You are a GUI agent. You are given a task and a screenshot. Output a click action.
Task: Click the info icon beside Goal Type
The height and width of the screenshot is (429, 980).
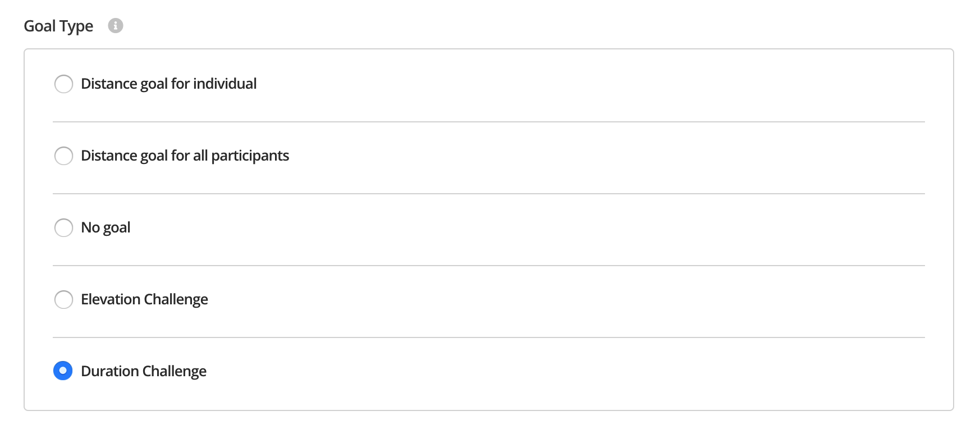(116, 26)
